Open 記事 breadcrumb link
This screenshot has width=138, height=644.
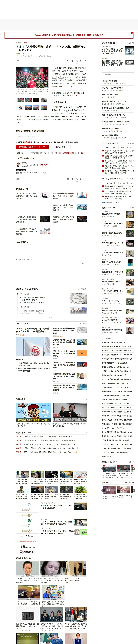pos(26,43)
